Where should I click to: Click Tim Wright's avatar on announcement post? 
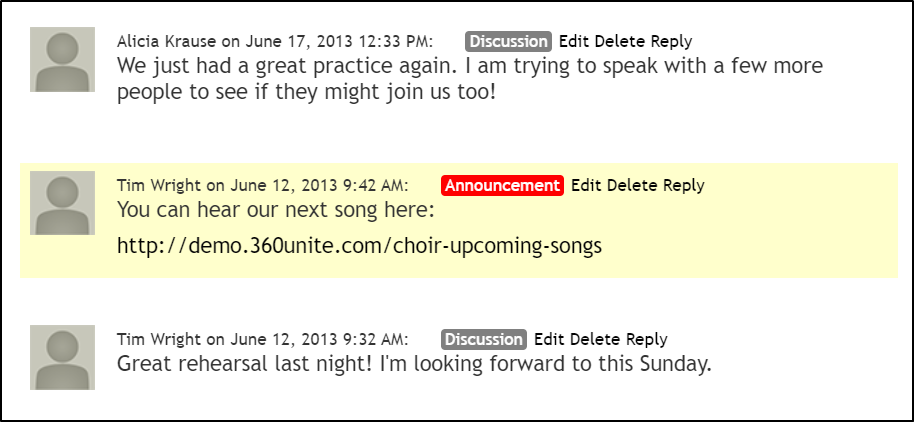point(63,203)
